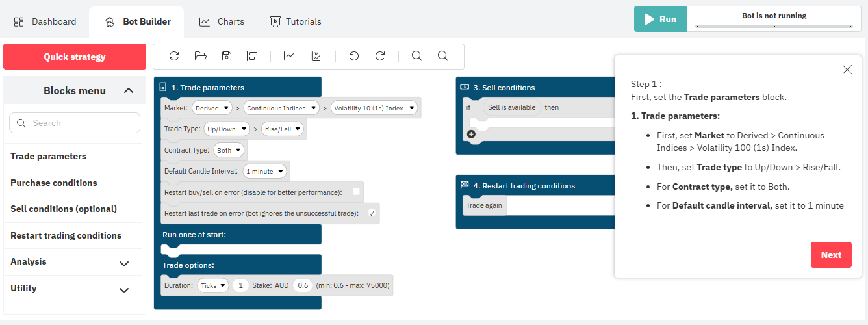Viewport: 868px width, 325px height.
Task: Close the Step 1 tutorial panel
Action: (847, 70)
